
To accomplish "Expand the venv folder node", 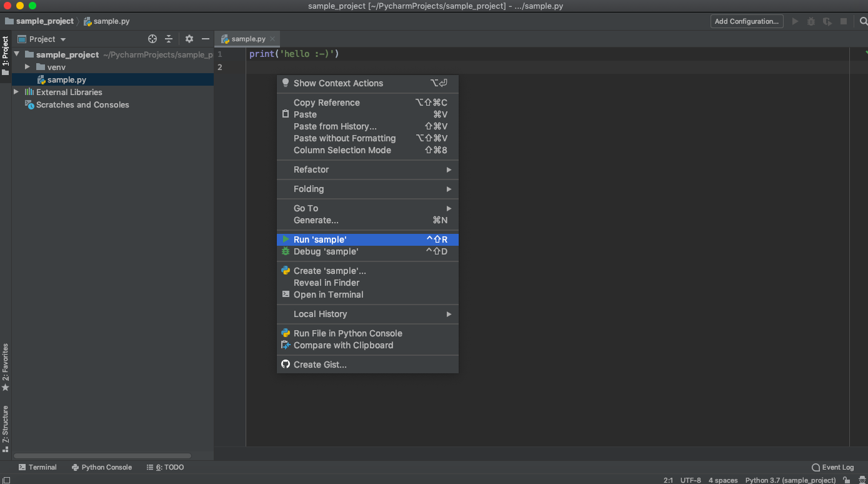I will [x=27, y=67].
